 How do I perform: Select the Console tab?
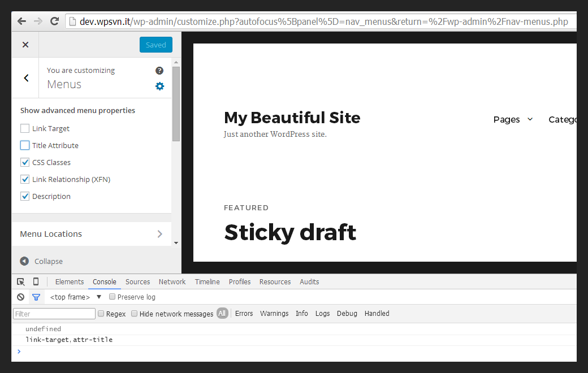tap(105, 282)
